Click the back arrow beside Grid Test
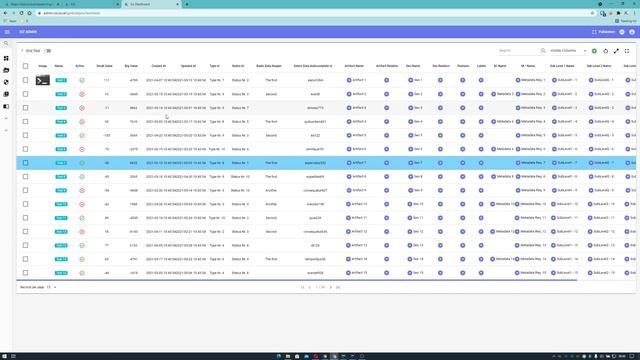The image size is (640, 360). (x=22, y=51)
